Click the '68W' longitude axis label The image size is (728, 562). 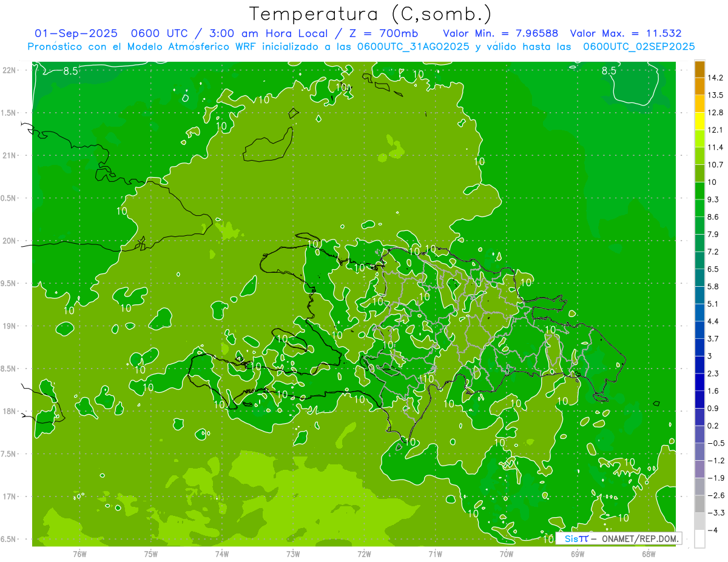(649, 554)
